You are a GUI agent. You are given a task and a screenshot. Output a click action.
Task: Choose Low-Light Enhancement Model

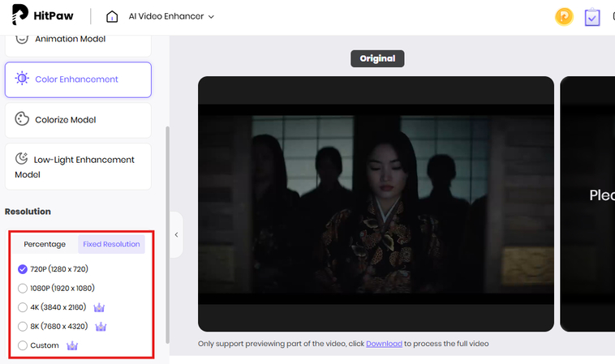[x=78, y=166]
